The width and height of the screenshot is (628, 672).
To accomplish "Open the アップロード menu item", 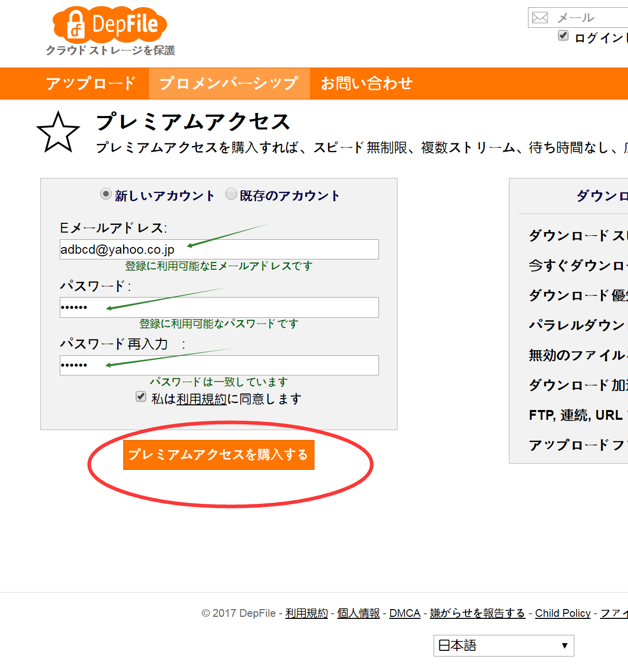I will 90,84.
